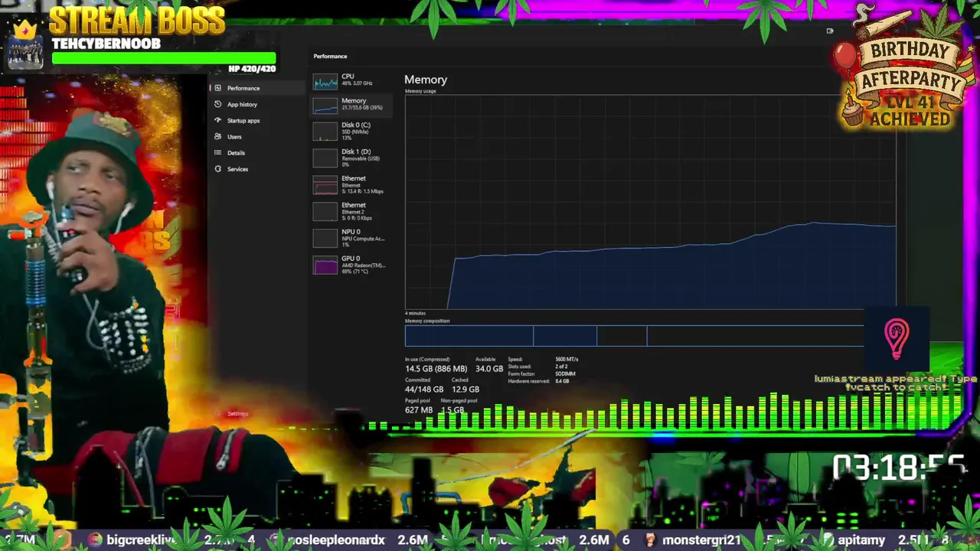This screenshot has width=980, height=551.
Task: Click the 'Memory usage' graph label
Action: tap(420, 92)
